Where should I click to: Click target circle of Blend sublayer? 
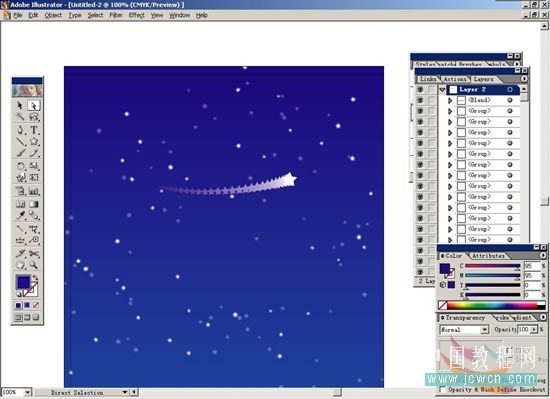pyautogui.click(x=510, y=101)
